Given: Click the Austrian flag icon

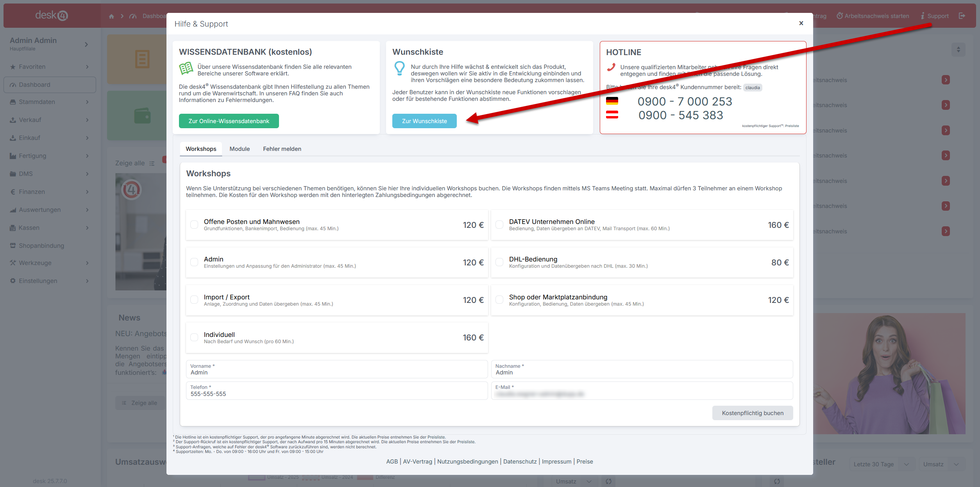Looking at the screenshot, I should (612, 115).
